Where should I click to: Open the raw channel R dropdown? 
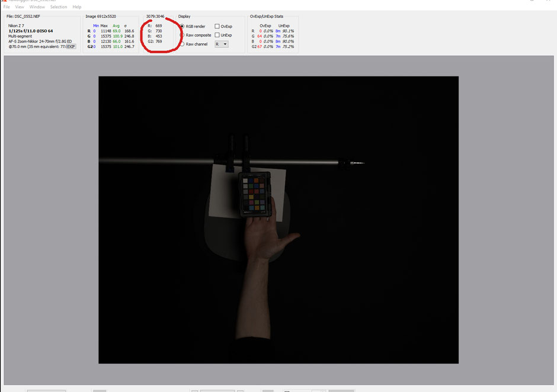click(x=221, y=44)
